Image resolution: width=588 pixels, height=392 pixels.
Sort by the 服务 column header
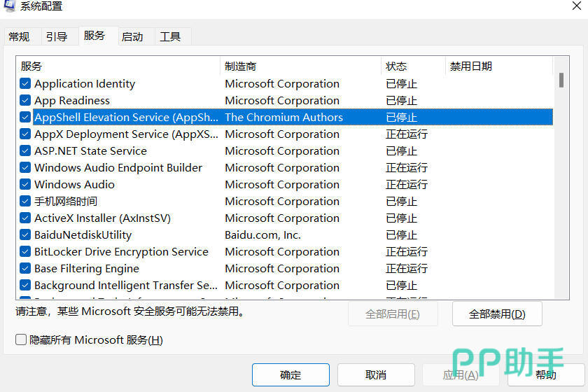(x=118, y=66)
